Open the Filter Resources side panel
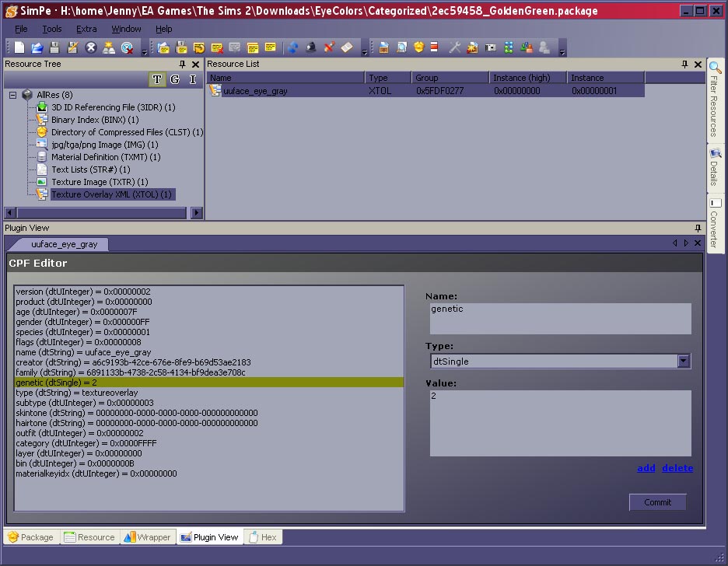Viewport: 728px width, 566px height. (715, 101)
